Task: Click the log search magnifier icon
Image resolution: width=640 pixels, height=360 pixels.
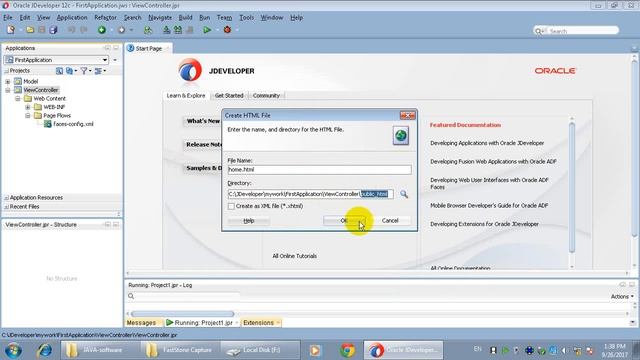Action: click(131, 296)
